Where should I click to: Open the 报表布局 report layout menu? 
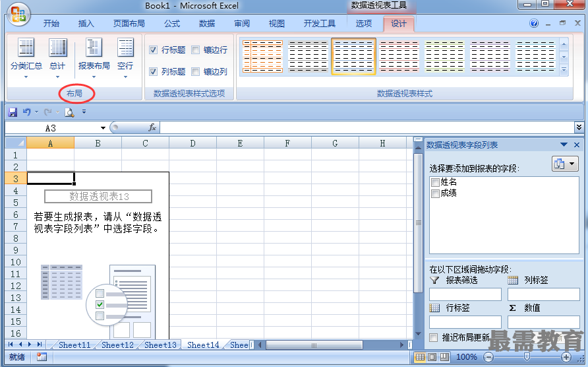pos(94,58)
